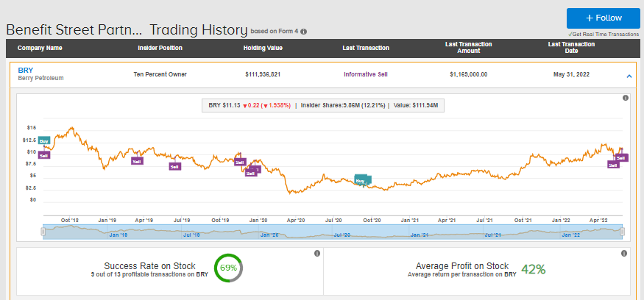Click the 9 out of 13 profitable transactions text
644x300 pixels.
pyautogui.click(x=149, y=274)
